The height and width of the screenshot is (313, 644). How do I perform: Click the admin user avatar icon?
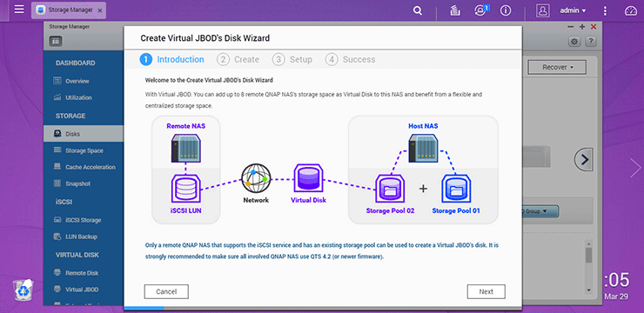pyautogui.click(x=542, y=10)
